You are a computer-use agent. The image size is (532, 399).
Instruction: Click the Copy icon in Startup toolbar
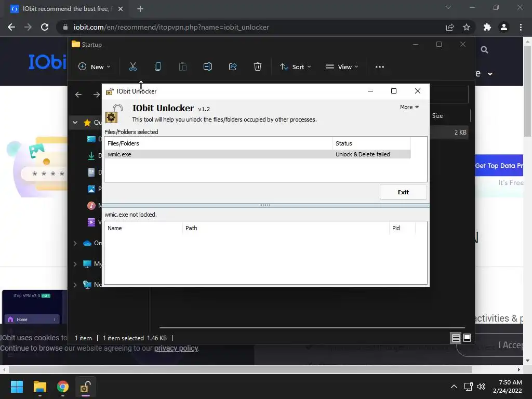click(x=158, y=67)
